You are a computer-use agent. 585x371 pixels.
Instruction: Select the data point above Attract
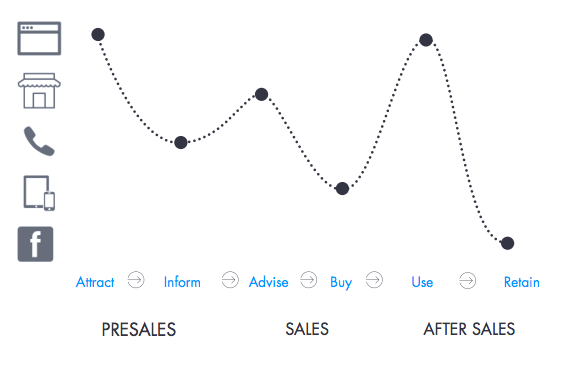pyautogui.click(x=98, y=34)
